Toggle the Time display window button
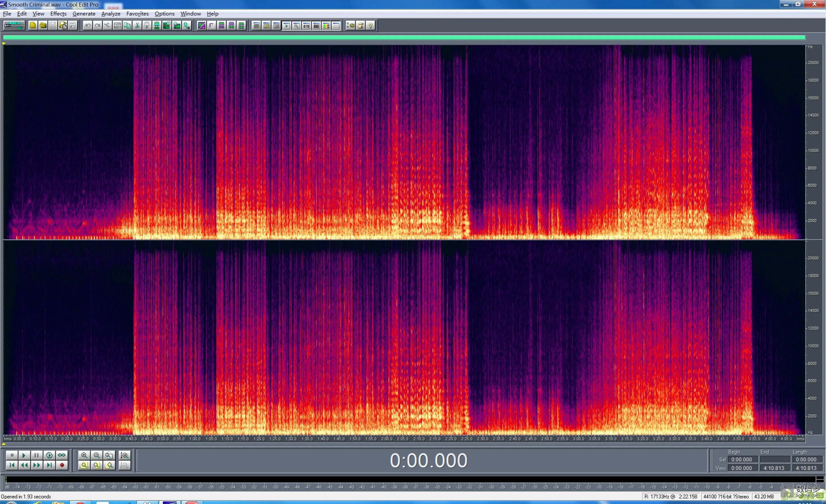The image size is (826, 504). click(x=306, y=26)
